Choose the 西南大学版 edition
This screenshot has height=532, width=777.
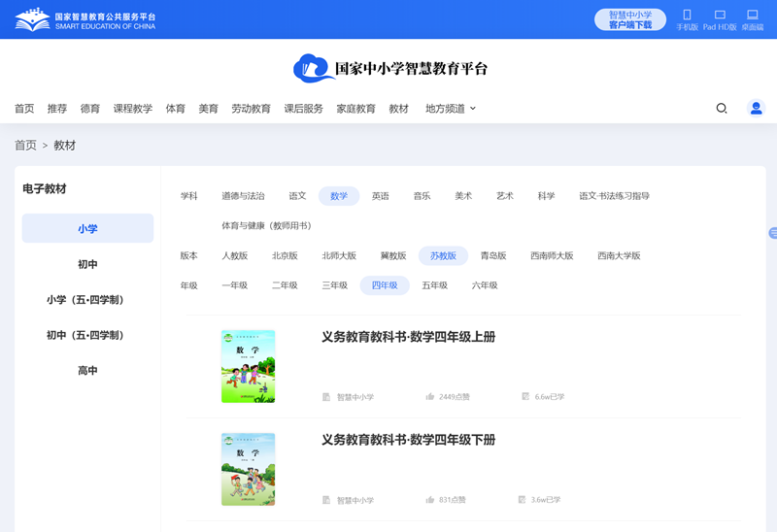point(620,255)
